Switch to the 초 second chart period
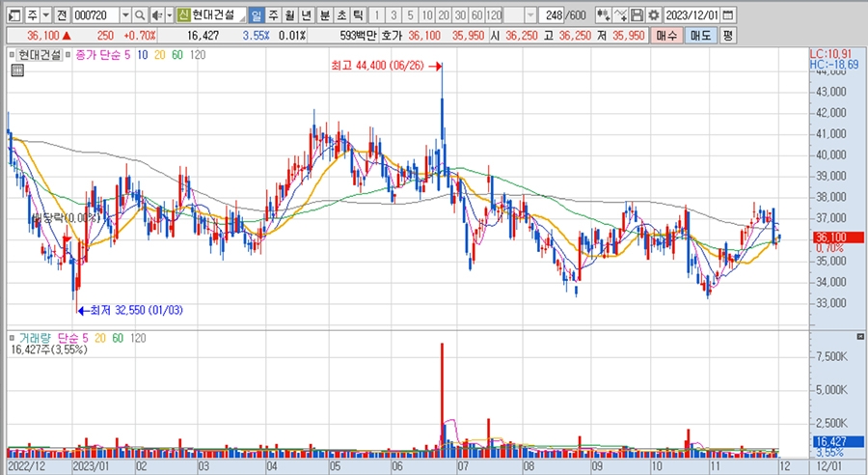 [x=341, y=15]
